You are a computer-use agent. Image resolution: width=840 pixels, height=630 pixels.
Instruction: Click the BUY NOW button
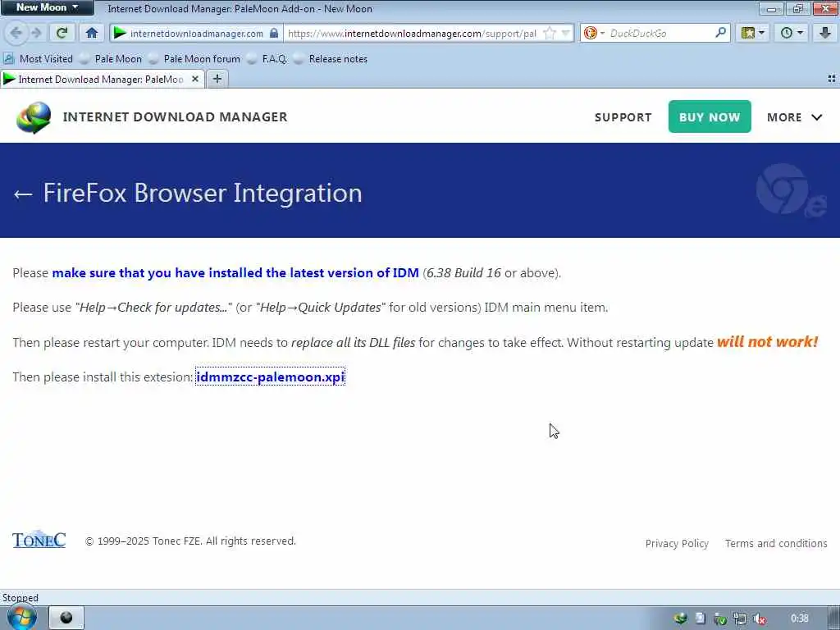coord(710,116)
